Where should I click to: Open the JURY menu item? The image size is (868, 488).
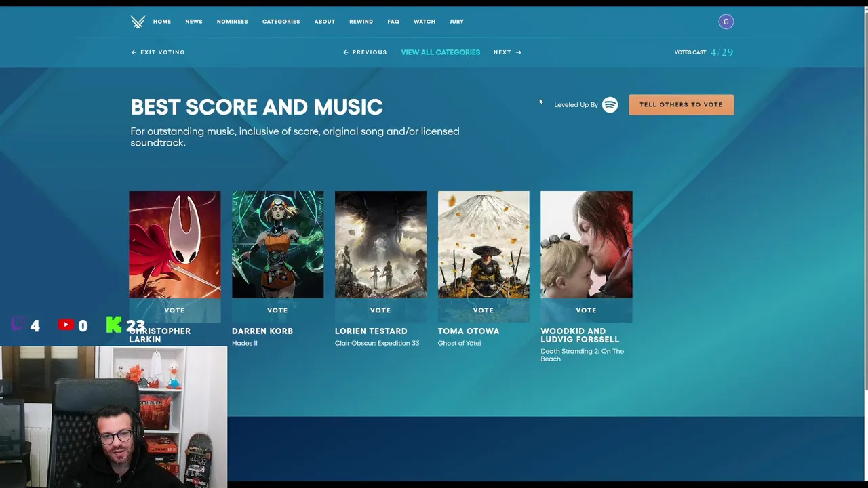pyautogui.click(x=456, y=22)
